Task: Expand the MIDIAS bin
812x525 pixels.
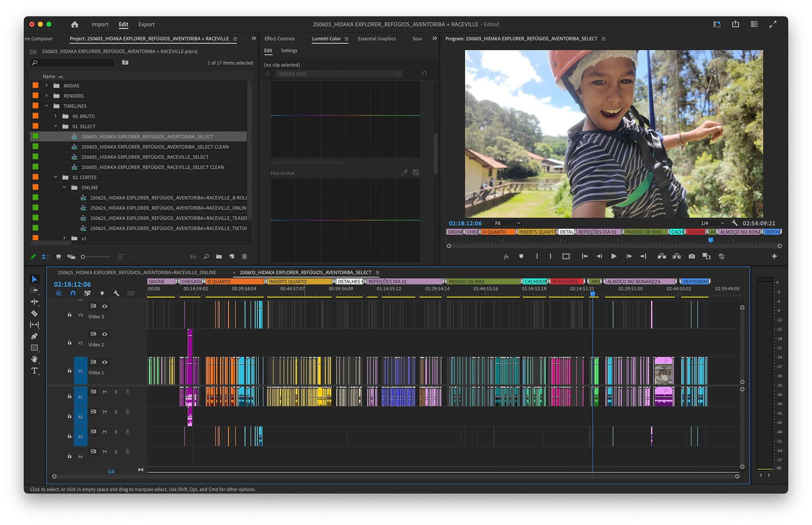Action: (47, 85)
